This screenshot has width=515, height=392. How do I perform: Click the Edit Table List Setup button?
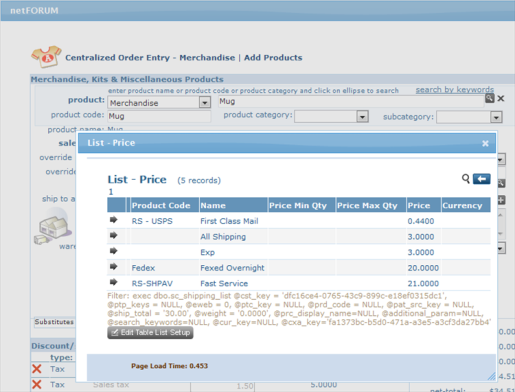click(x=150, y=332)
